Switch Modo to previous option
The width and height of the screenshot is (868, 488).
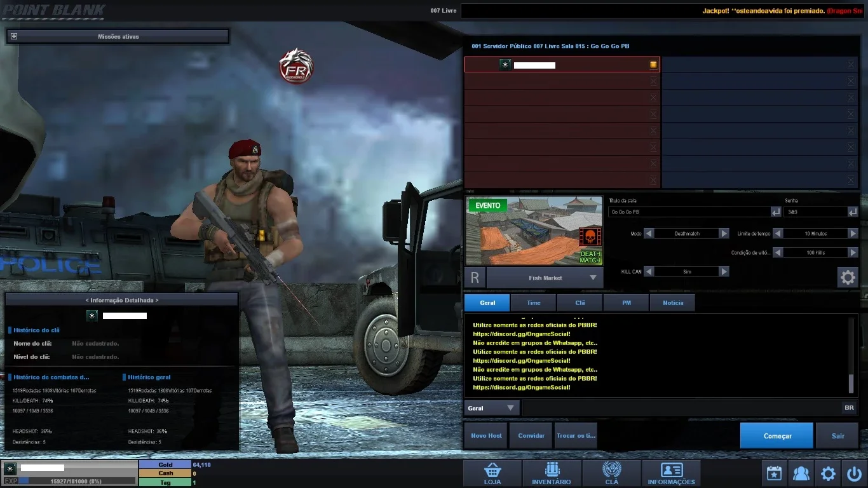649,234
